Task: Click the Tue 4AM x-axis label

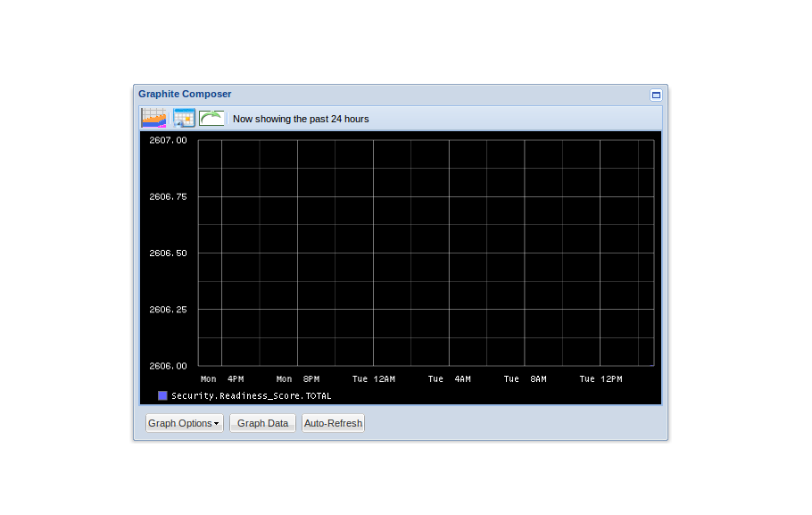Action: tap(449, 379)
